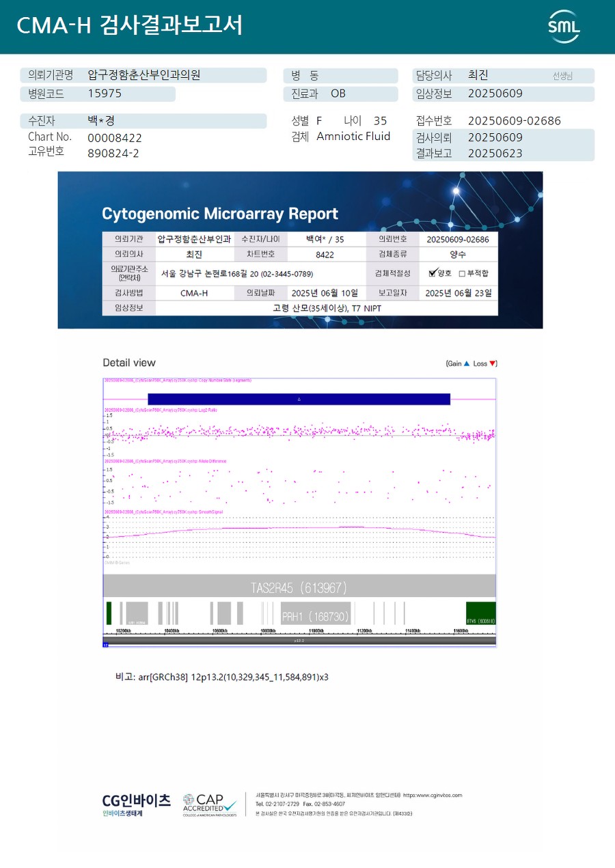Click the 결과보고 date 20250623
The image size is (615, 868).
point(495,154)
